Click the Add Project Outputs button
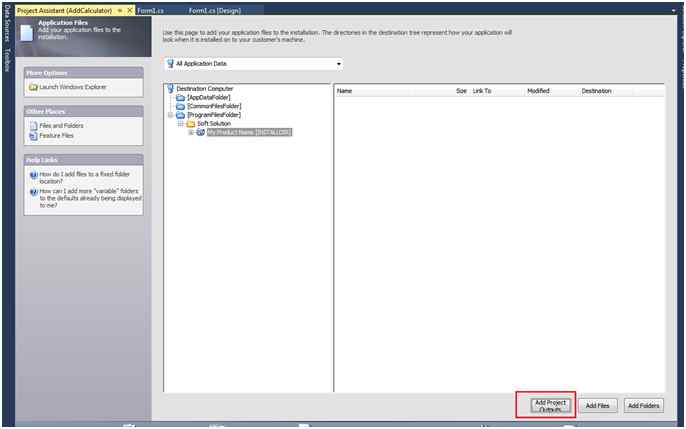This screenshot has height=429, width=686. tap(550, 406)
